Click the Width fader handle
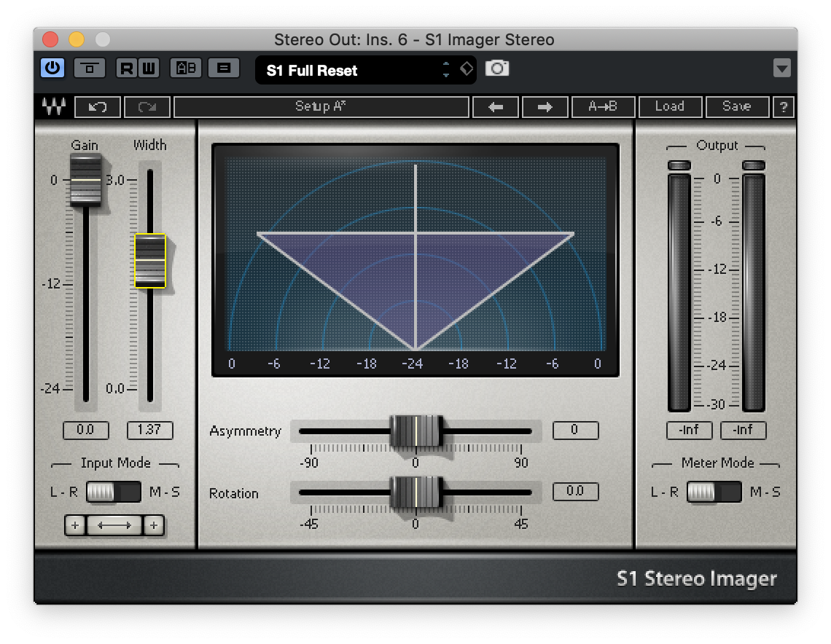 [x=150, y=261]
